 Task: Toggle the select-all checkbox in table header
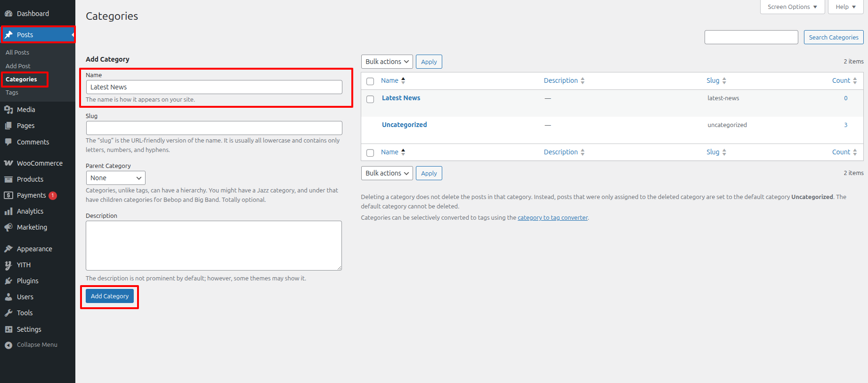[370, 81]
